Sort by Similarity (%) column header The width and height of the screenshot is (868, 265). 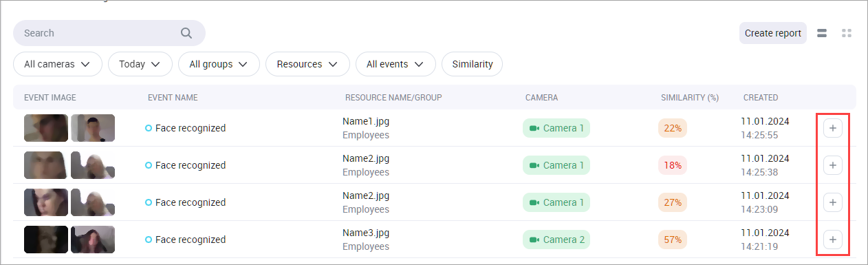coord(690,98)
